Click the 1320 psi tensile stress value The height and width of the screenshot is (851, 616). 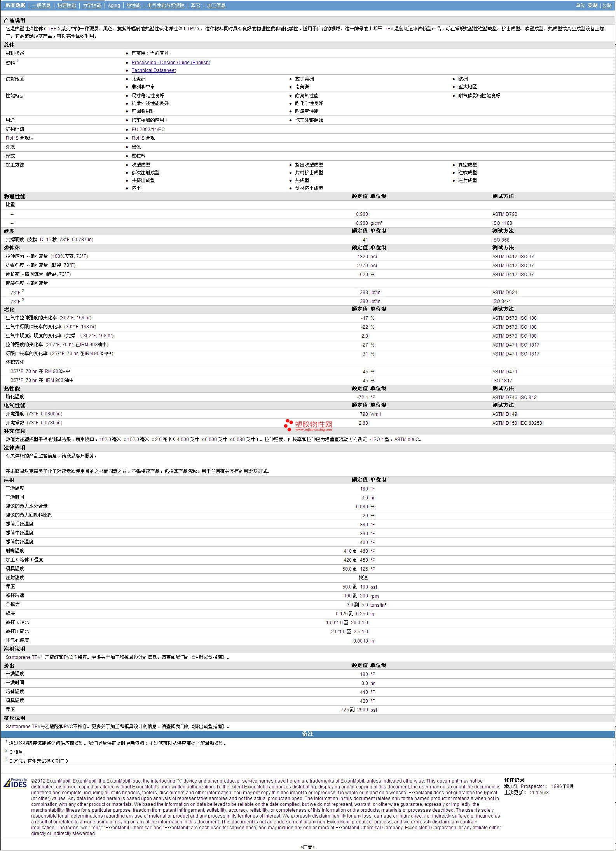click(367, 257)
